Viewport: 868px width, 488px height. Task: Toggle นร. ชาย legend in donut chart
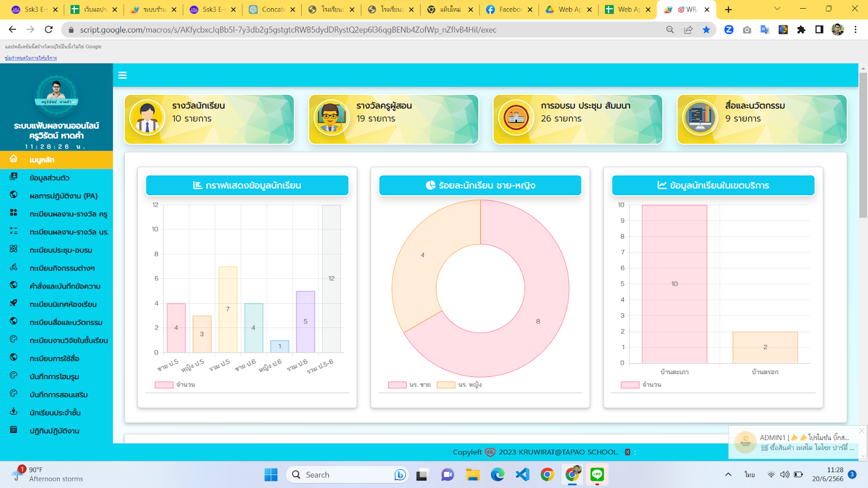coord(398,385)
